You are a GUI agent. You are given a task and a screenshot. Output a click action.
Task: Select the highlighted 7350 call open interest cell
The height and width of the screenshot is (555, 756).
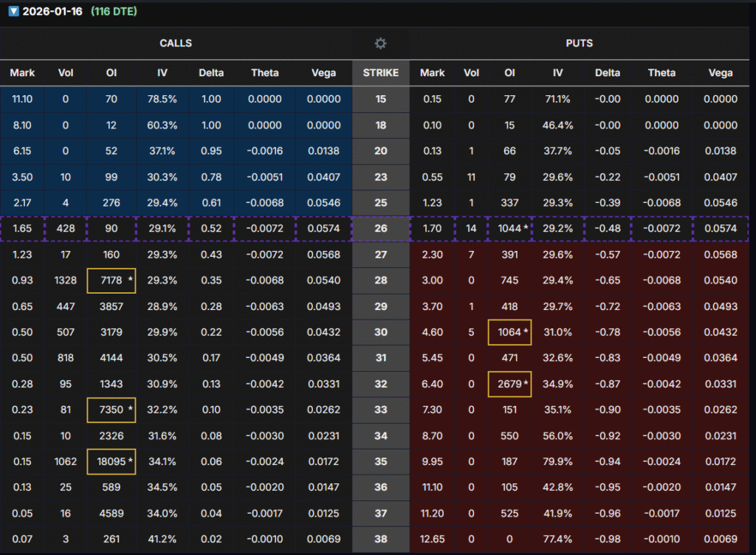click(111, 409)
